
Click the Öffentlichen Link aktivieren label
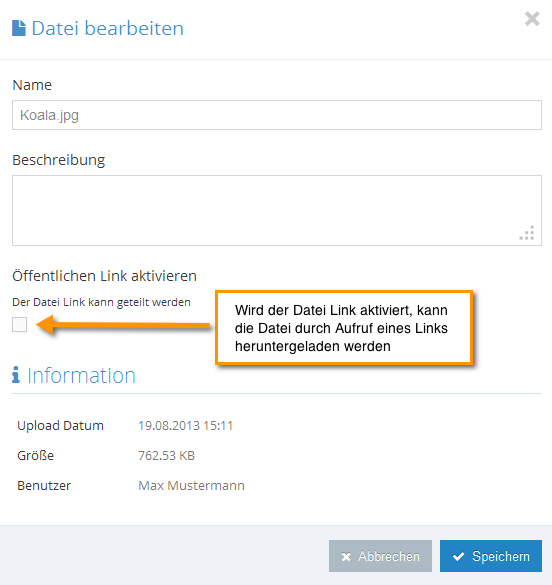point(104,276)
